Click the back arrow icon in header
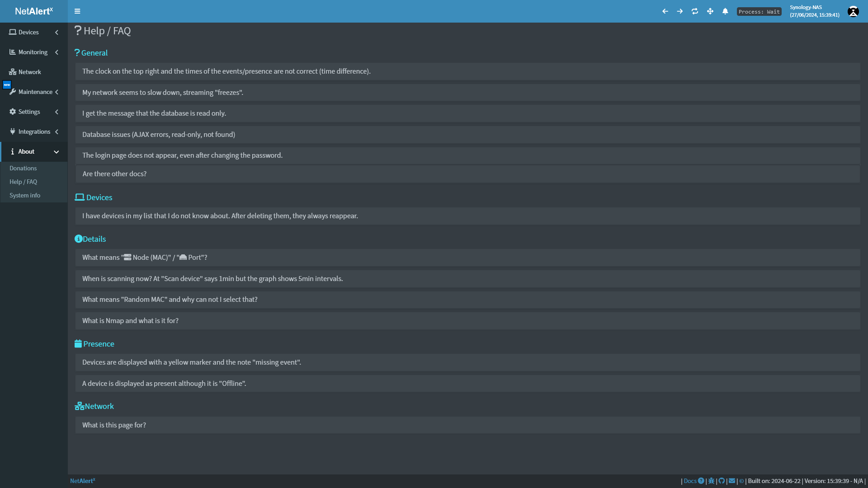The height and width of the screenshot is (488, 868). pyautogui.click(x=665, y=11)
